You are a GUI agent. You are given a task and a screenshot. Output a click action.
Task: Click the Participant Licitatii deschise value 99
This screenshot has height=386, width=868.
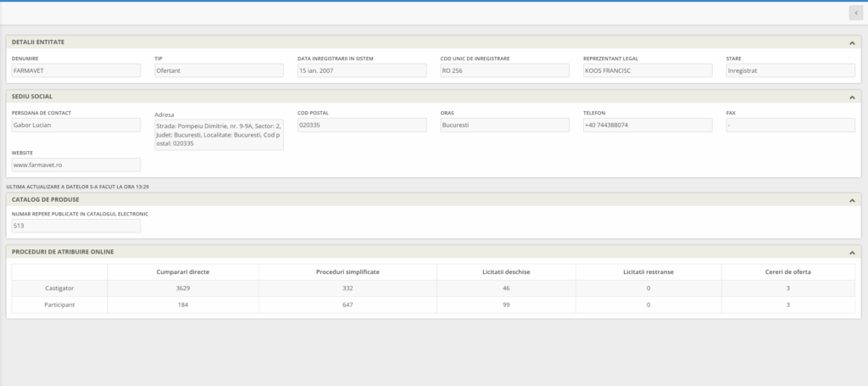tap(506, 304)
